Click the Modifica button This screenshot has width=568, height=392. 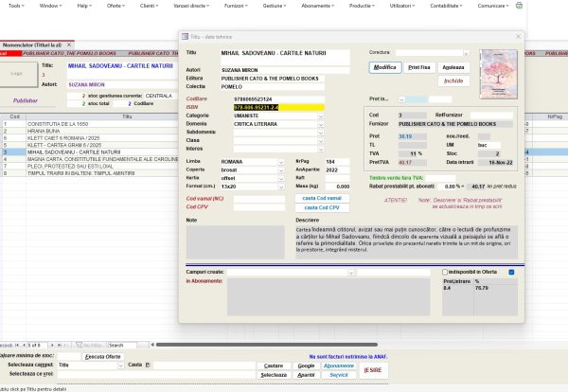coord(385,67)
